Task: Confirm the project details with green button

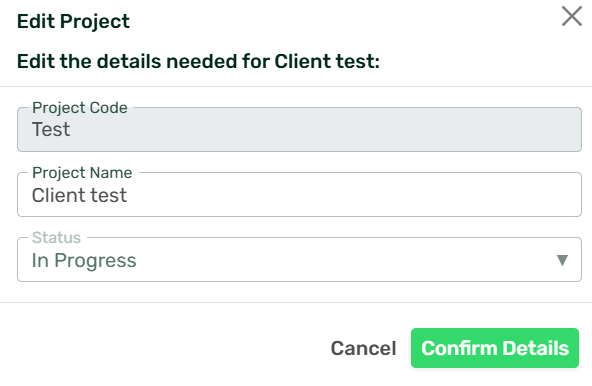Action: [495, 348]
